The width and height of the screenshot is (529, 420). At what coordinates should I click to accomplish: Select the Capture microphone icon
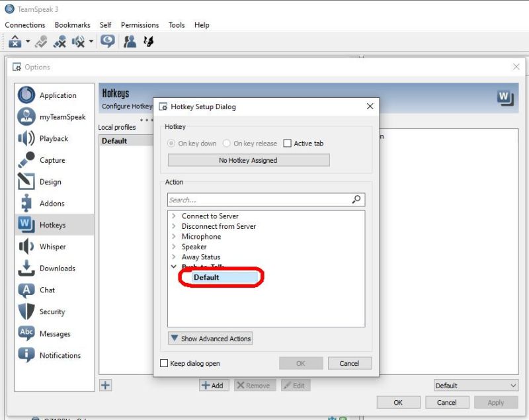(x=26, y=160)
